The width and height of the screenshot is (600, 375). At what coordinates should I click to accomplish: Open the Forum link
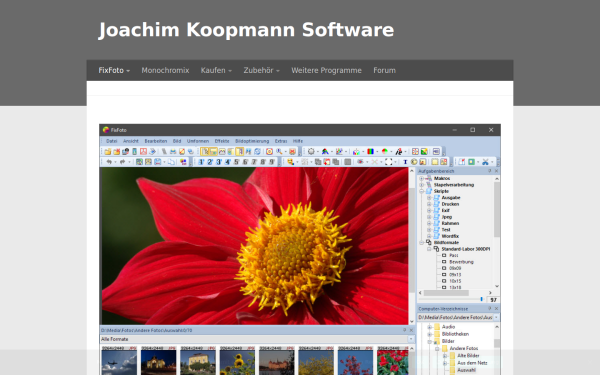coord(385,70)
